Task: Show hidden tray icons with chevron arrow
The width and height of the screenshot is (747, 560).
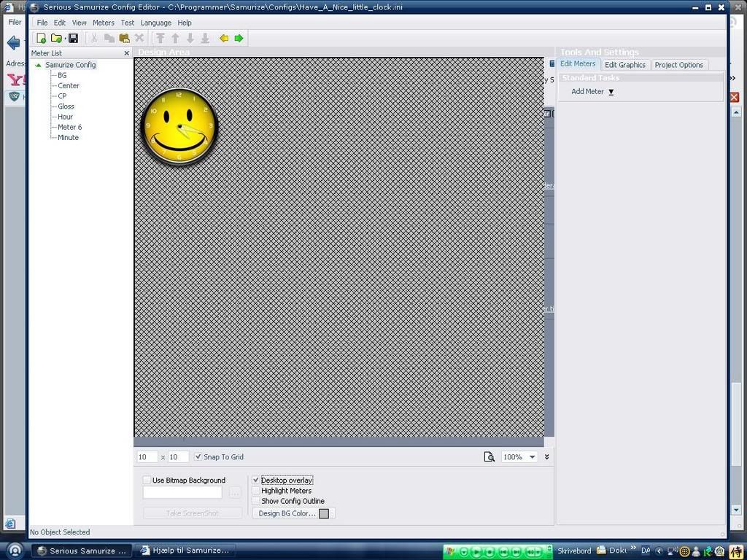Action: [659, 551]
